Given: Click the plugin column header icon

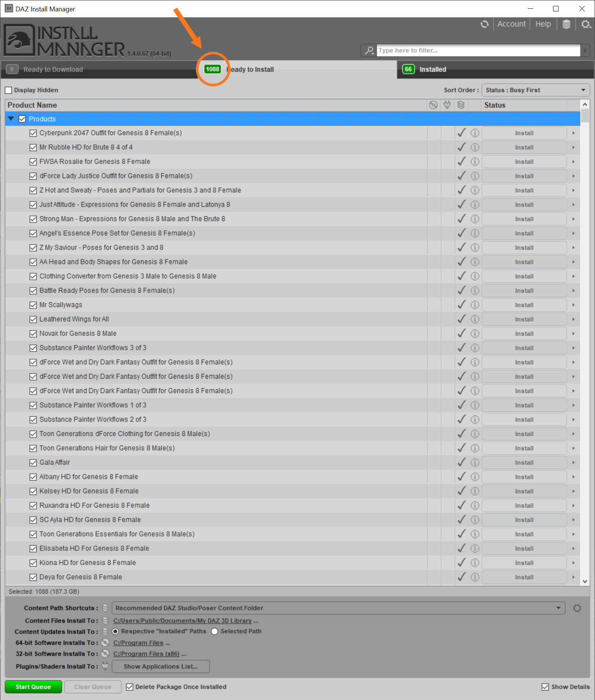Looking at the screenshot, I should tap(447, 105).
